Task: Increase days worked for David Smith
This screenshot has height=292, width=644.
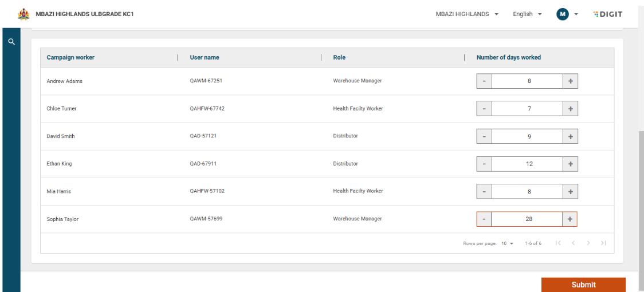Action: tap(570, 136)
